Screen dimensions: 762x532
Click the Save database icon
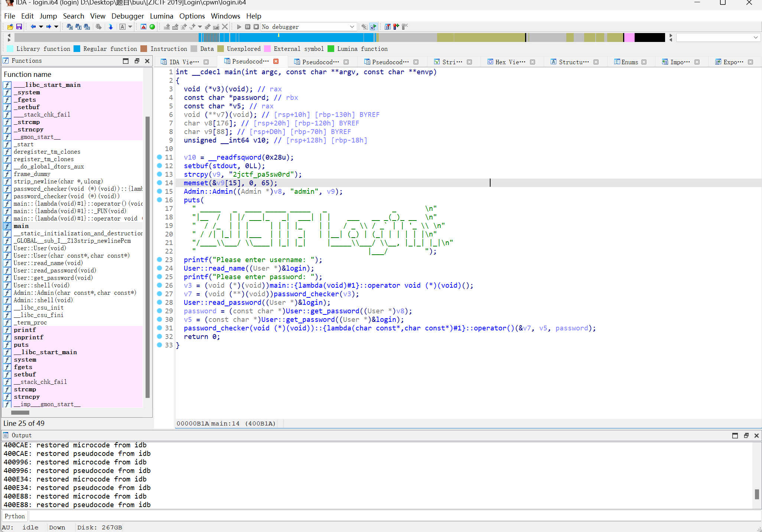click(x=19, y=27)
